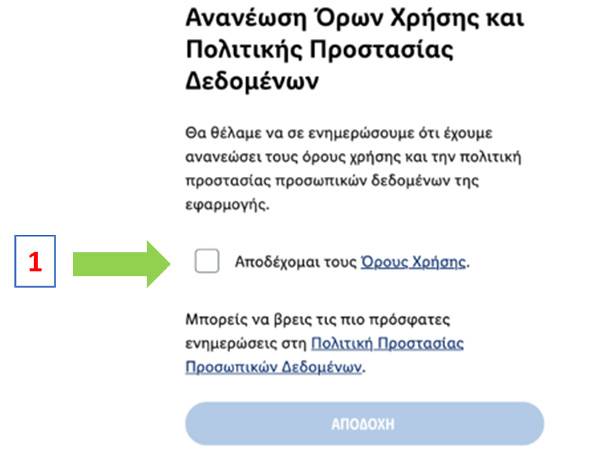Click the word εφαρμογής
The image size is (608, 456).
coord(227,204)
